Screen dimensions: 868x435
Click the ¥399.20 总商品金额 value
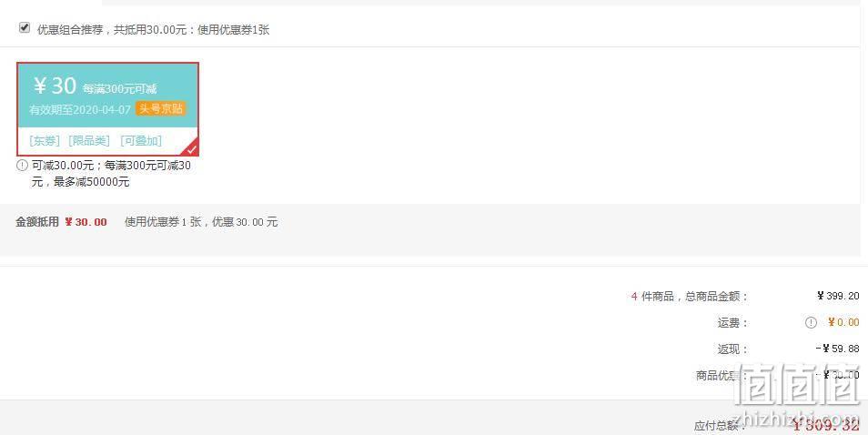click(x=838, y=296)
